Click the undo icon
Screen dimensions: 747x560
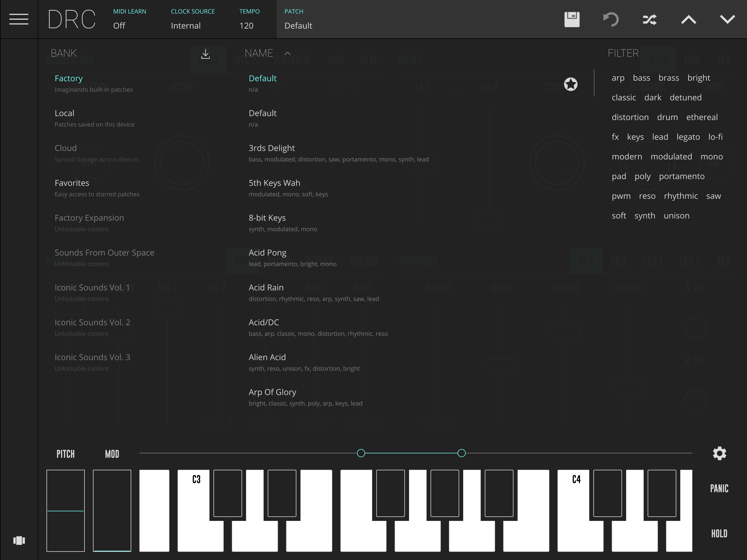(x=610, y=19)
